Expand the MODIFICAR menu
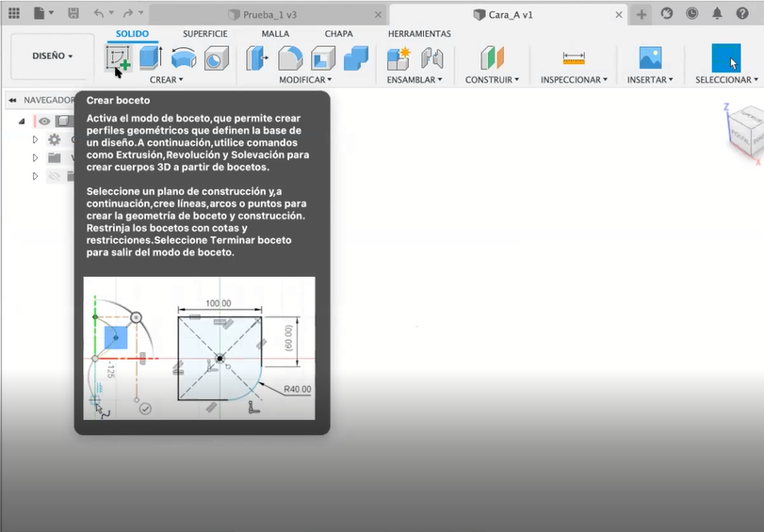 coord(305,80)
